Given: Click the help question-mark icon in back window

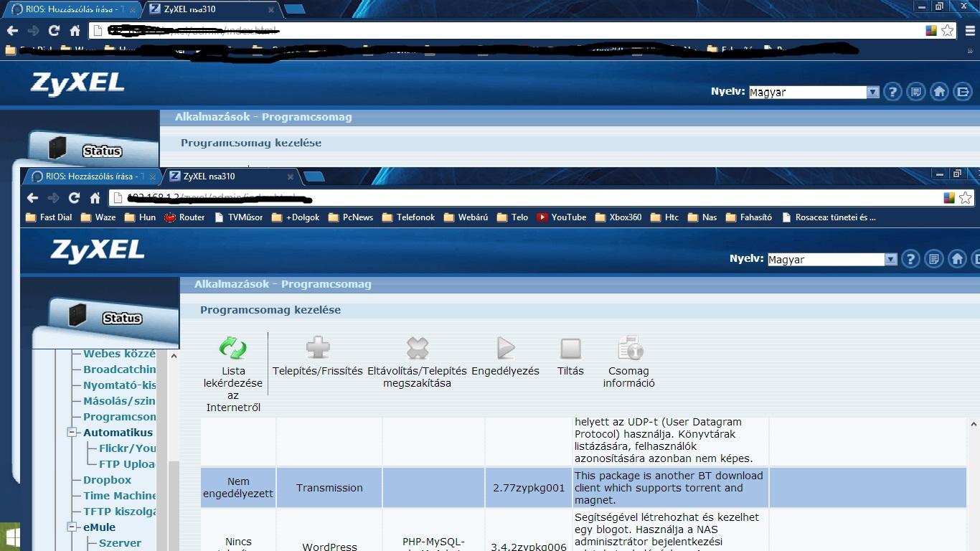Looking at the screenshot, I should point(892,92).
